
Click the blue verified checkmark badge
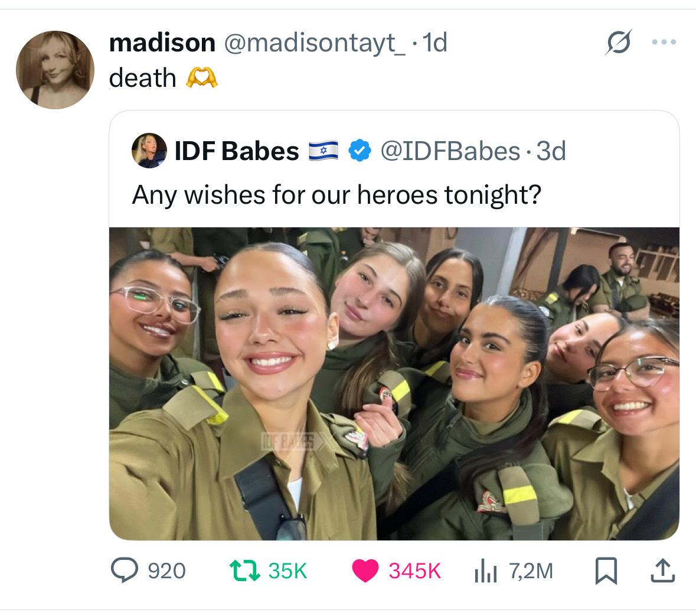360,151
